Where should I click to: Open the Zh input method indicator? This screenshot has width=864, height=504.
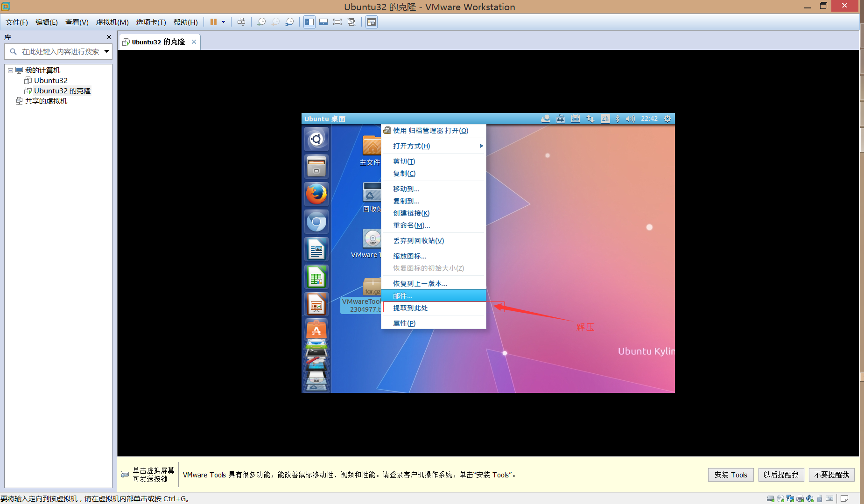point(605,119)
